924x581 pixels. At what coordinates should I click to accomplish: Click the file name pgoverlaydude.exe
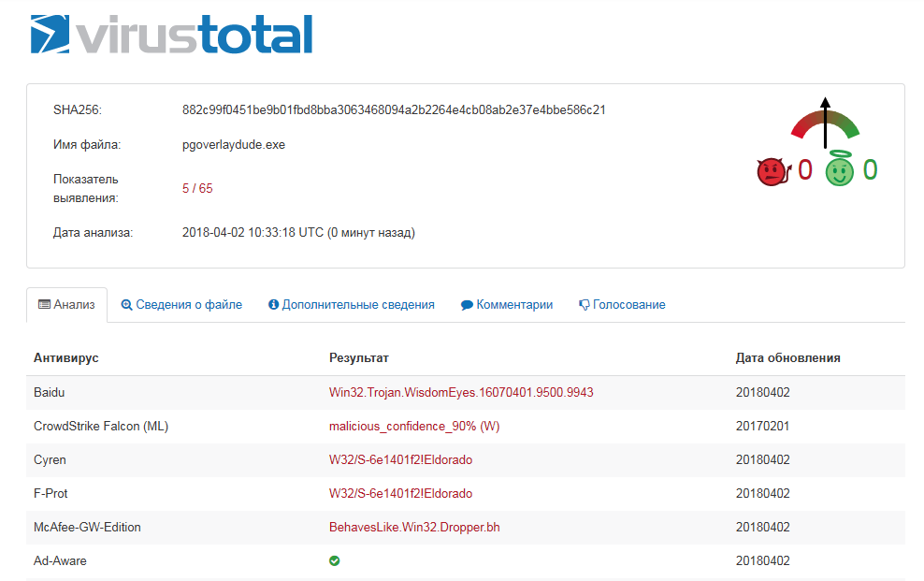pos(234,145)
